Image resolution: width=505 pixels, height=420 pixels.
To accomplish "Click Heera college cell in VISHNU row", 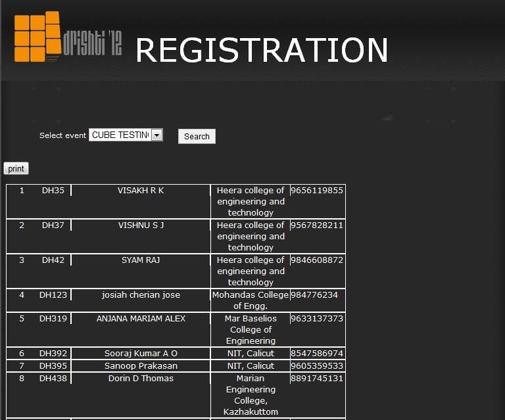I will [x=251, y=236].
